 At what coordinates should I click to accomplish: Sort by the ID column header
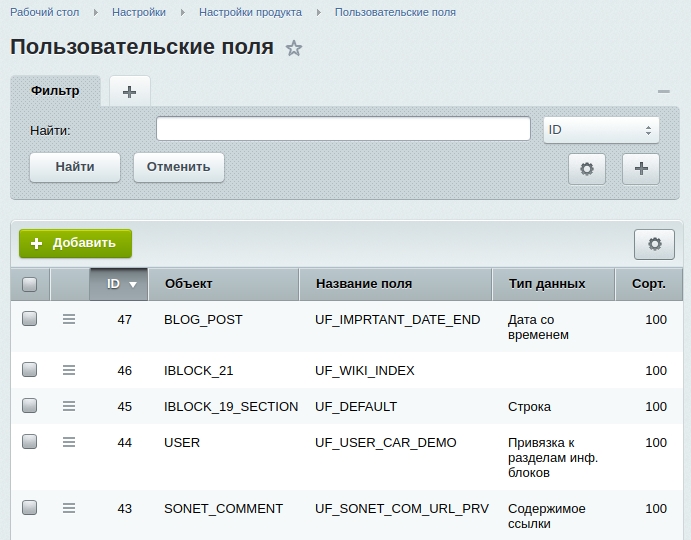tap(119, 284)
